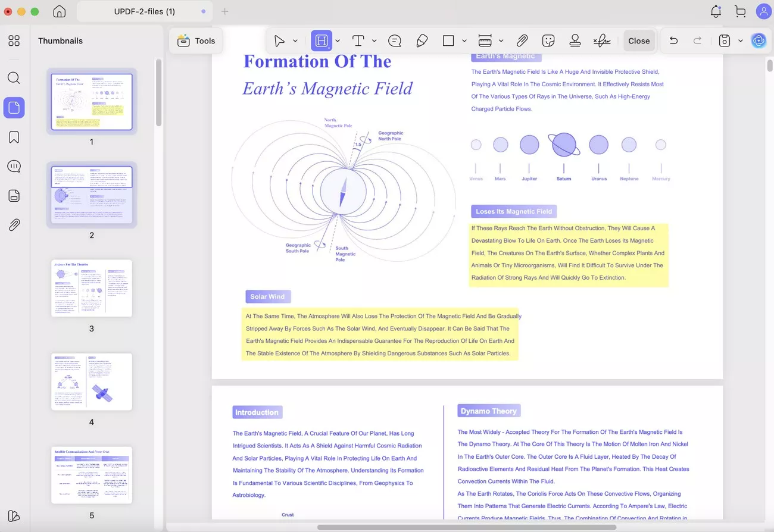
Task: Click the Close button in toolbar
Action: [x=639, y=40]
